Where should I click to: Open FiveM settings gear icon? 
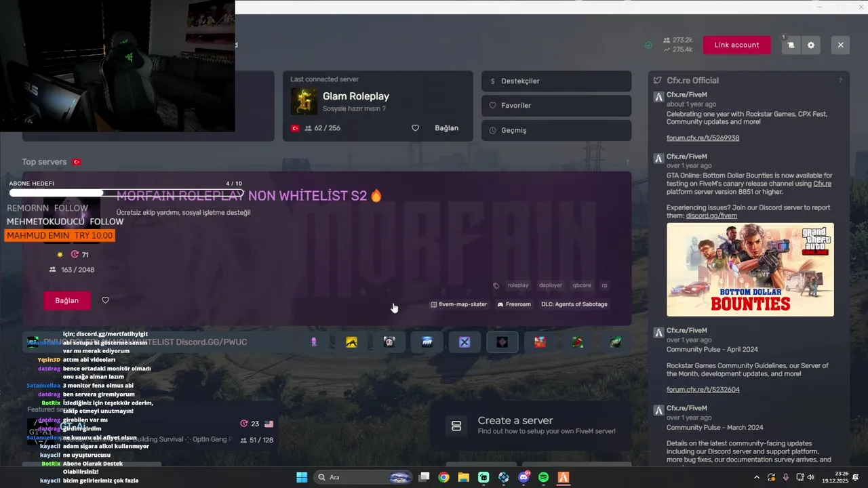[810, 45]
